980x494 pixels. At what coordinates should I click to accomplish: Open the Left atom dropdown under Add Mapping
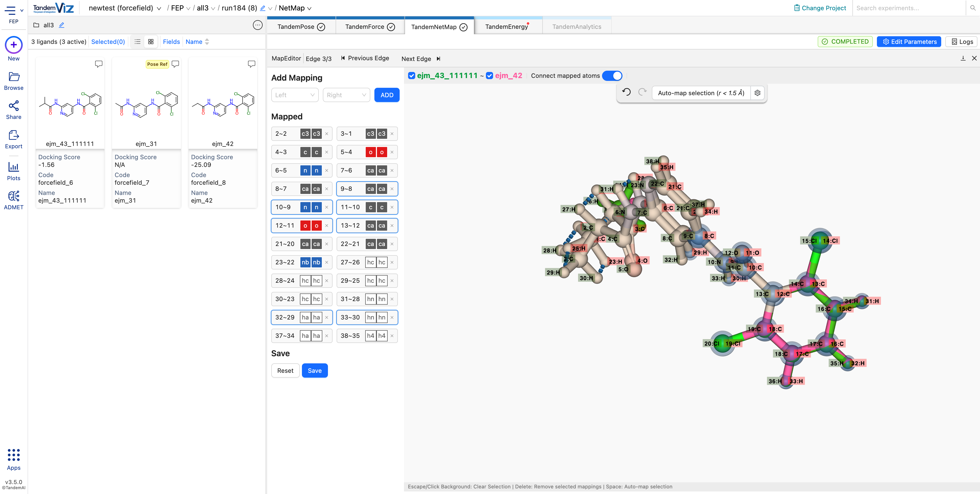click(x=295, y=95)
